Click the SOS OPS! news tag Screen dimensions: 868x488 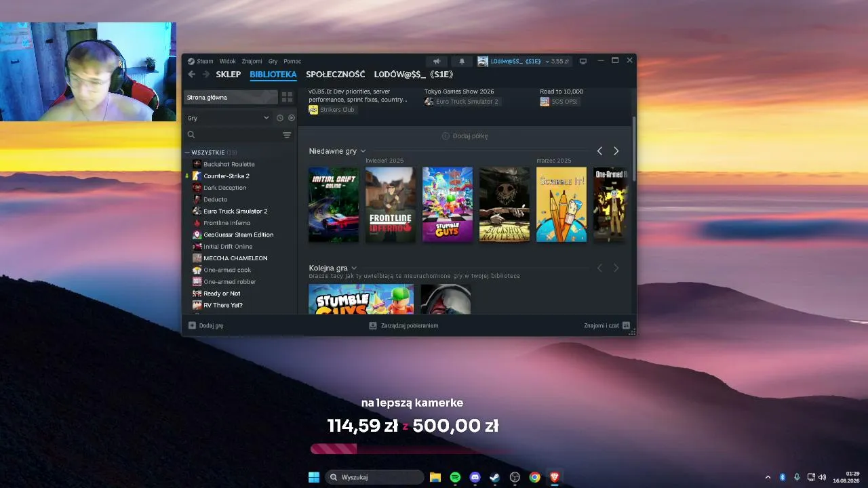coord(559,102)
